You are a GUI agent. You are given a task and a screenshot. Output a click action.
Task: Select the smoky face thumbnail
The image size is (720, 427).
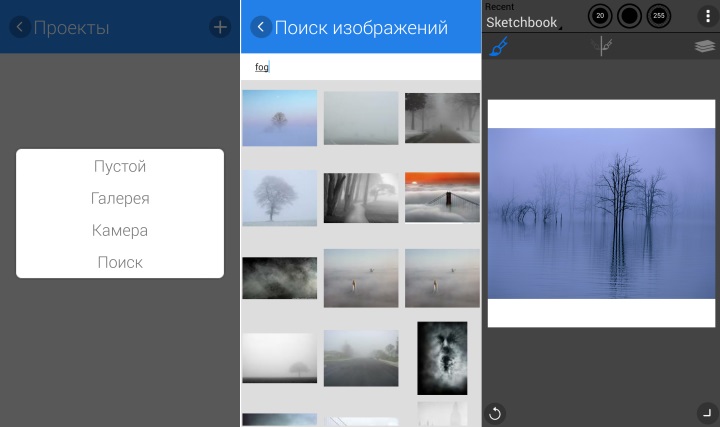tap(442, 358)
